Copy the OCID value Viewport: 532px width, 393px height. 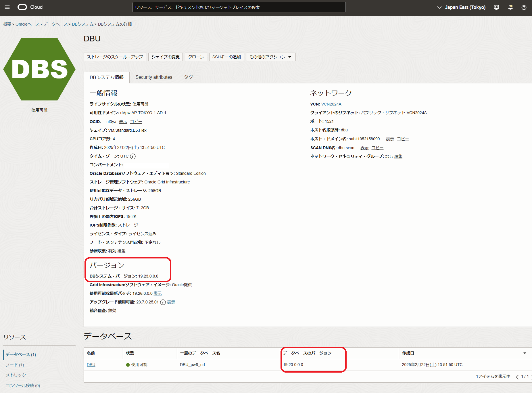(x=136, y=122)
